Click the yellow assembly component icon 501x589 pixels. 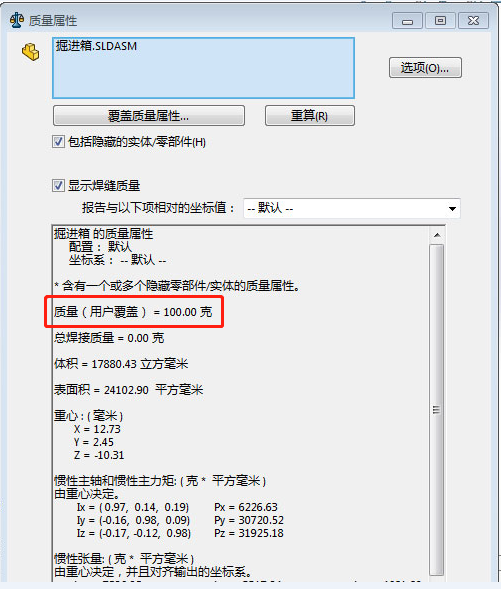point(30,52)
